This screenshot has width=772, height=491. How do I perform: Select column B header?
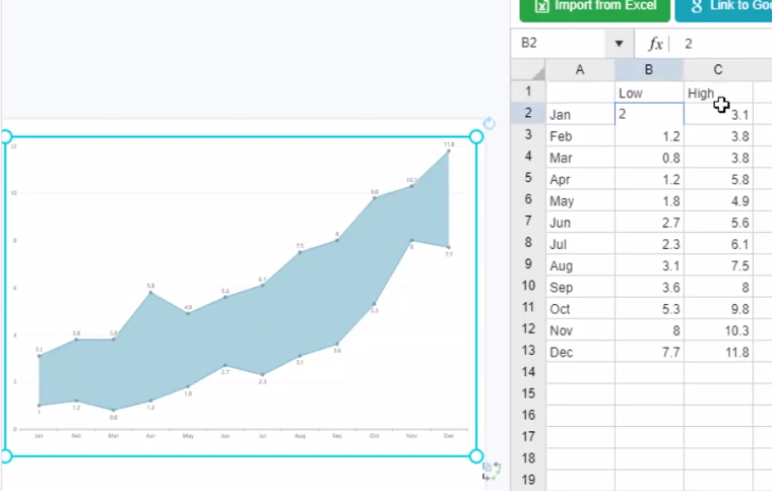649,70
